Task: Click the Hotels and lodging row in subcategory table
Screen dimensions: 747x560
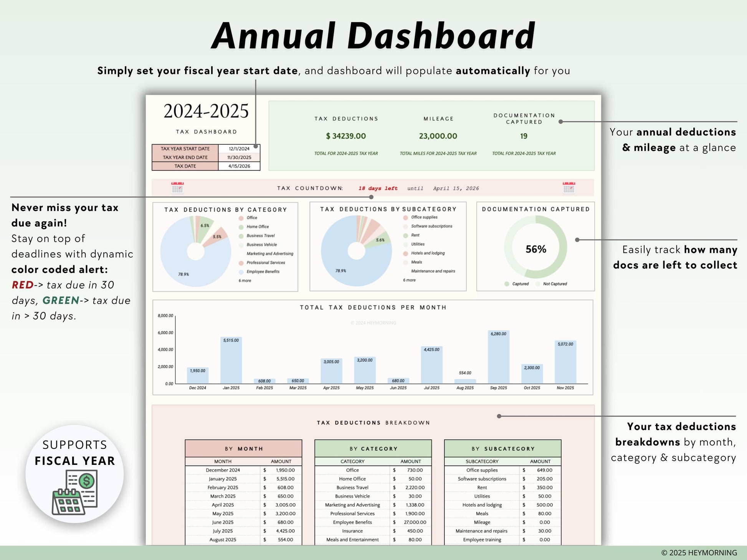Action: click(503, 505)
